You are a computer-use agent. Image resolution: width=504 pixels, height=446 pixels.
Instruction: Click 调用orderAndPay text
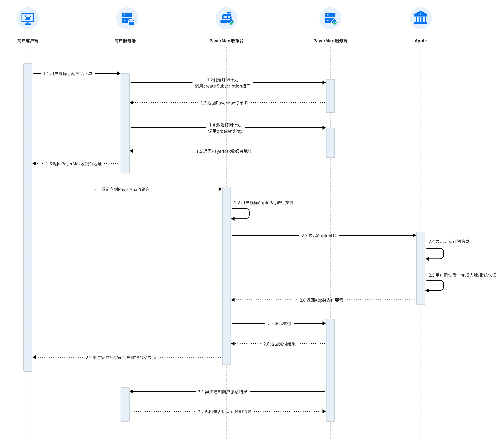point(225,131)
